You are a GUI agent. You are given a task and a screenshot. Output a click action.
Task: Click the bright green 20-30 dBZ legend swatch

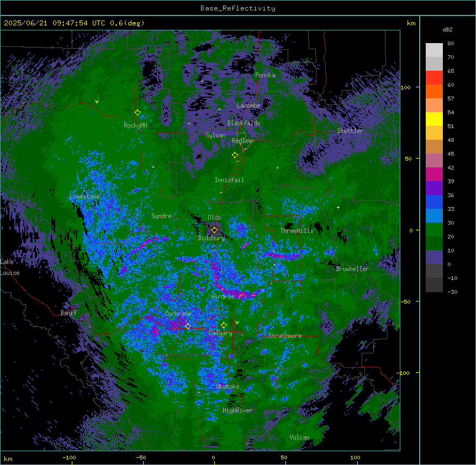434,230
